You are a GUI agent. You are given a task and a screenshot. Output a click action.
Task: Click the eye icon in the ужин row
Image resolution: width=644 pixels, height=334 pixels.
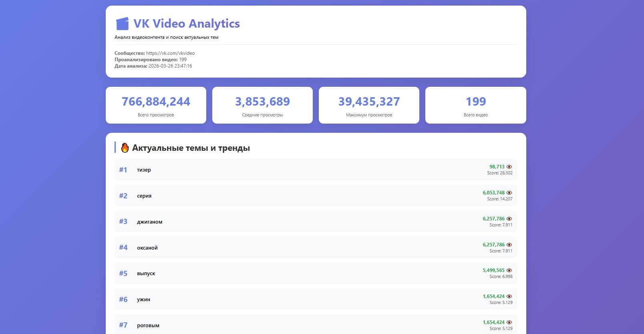509,296
